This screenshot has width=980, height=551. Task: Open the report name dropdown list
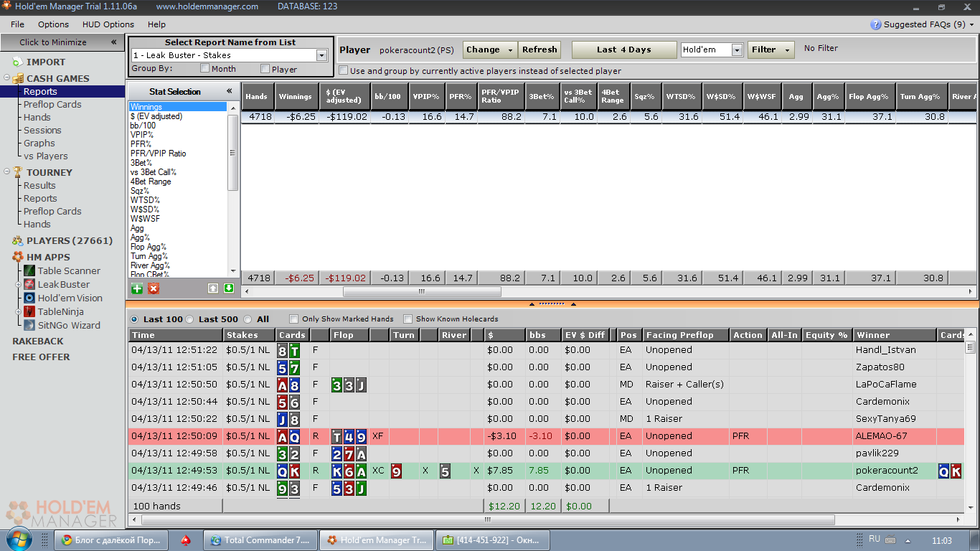321,55
